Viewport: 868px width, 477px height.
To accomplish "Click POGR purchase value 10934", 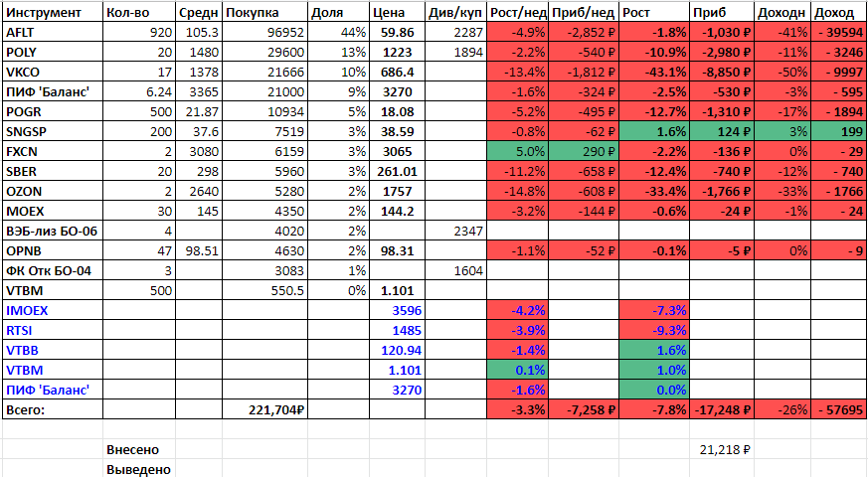I will point(264,111).
